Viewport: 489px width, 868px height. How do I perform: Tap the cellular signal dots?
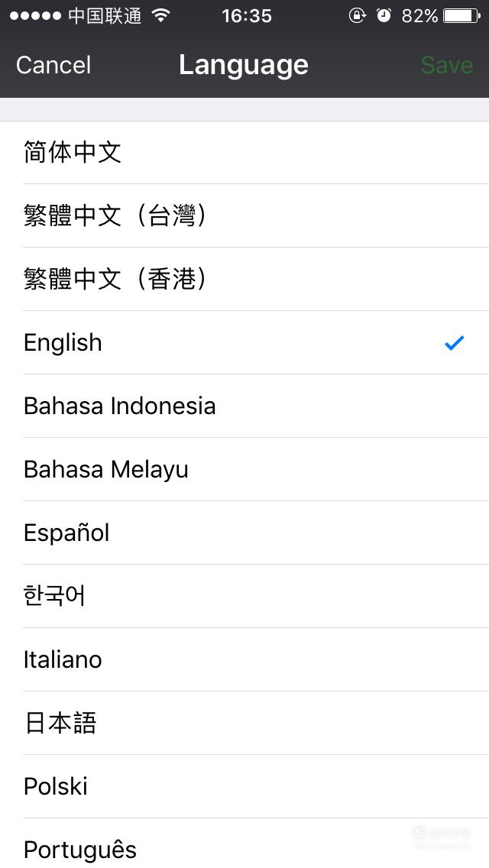[35, 16]
